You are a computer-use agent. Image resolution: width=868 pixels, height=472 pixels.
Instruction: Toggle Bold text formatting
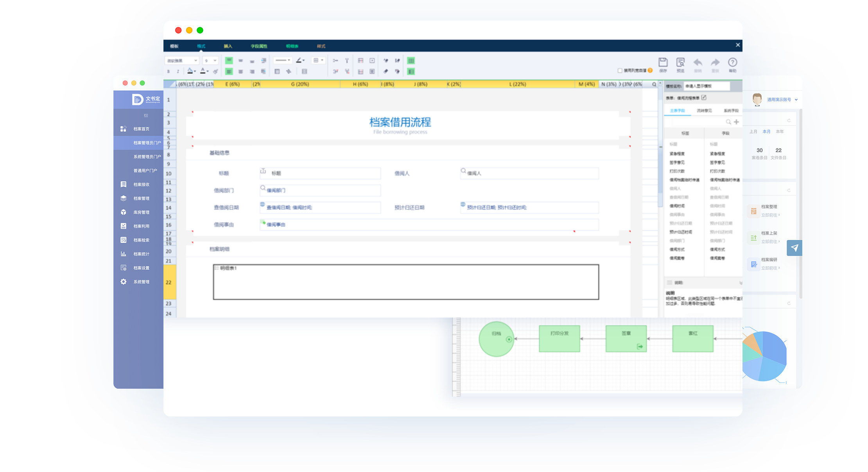point(169,72)
